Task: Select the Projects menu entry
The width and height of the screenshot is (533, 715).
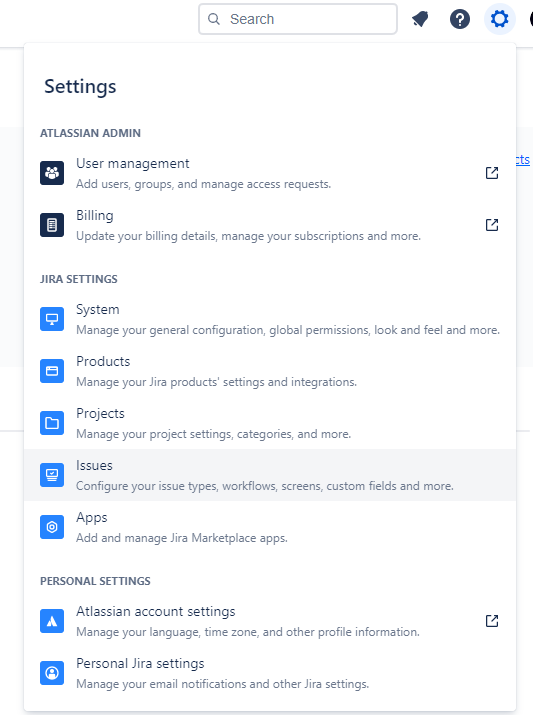Action: [x=270, y=423]
